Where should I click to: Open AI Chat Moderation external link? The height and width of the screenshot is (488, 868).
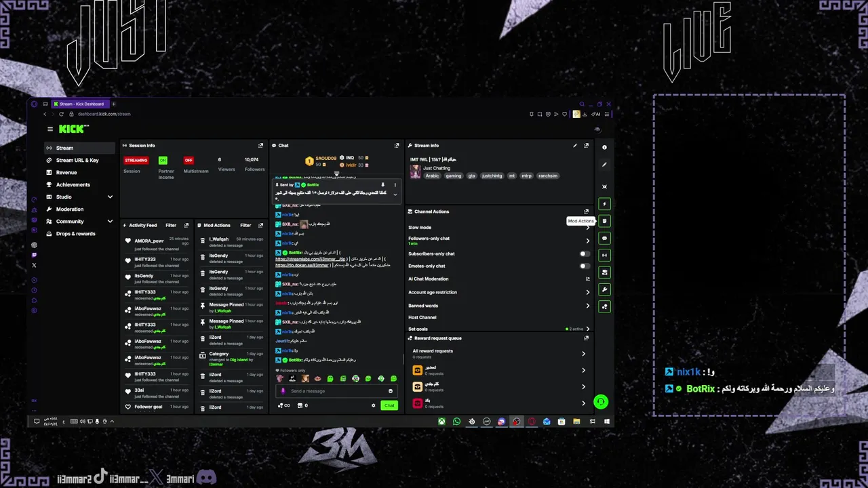click(587, 279)
